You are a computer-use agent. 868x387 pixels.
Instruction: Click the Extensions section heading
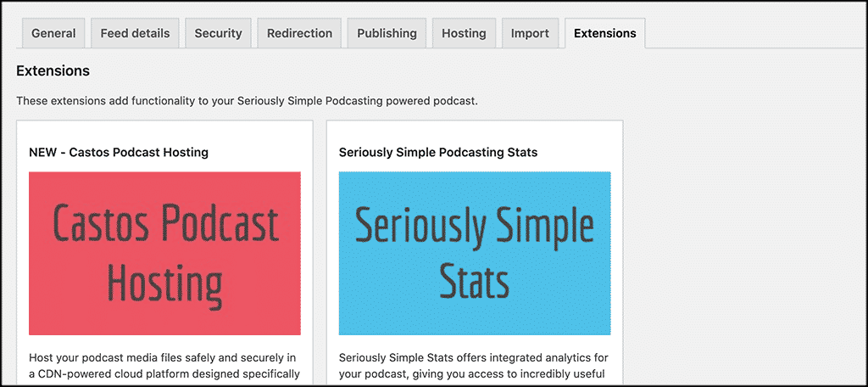[53, 71]
